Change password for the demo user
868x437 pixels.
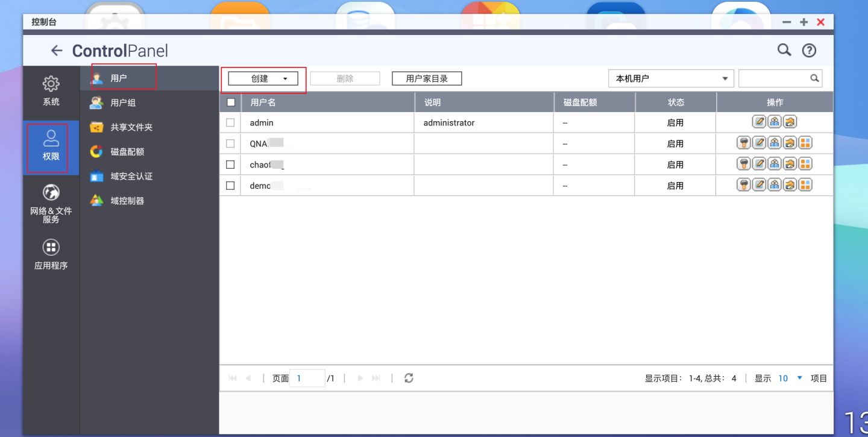pyautogui.click(x=744, y=185)
